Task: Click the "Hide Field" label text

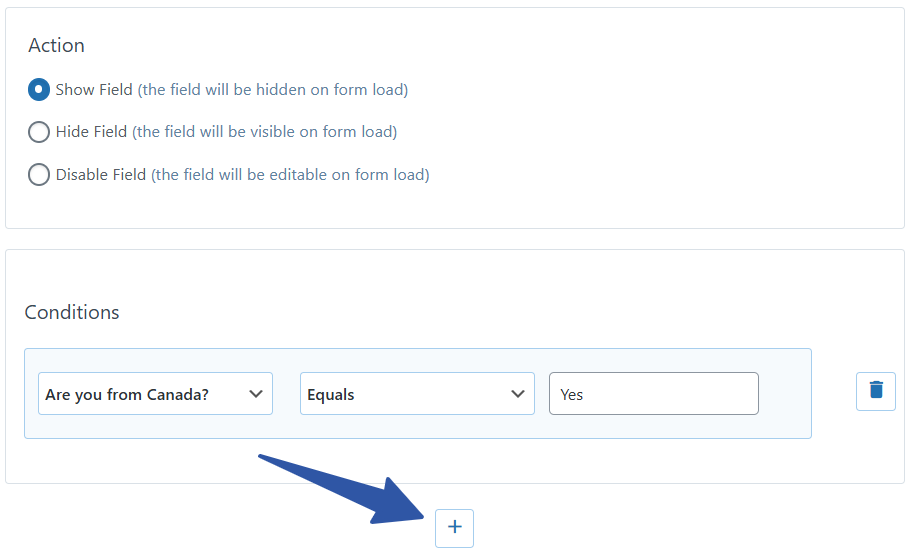Action: [91, 132]
